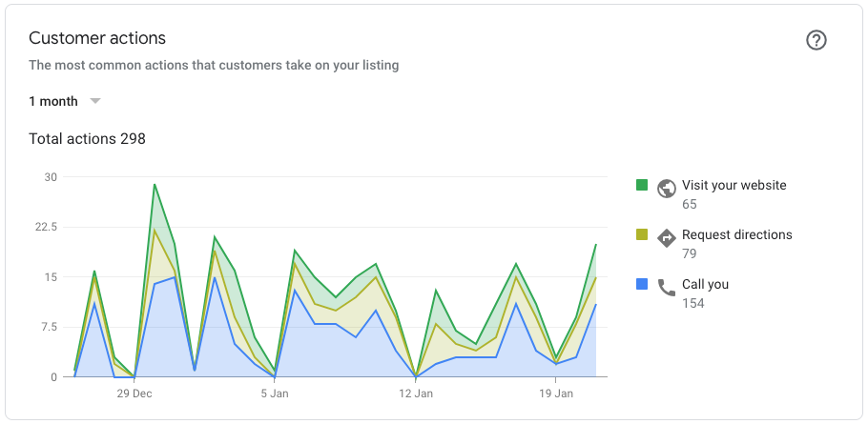Click the website visits count 65
This screenshot has width=868, height=424.
(x=690, y=204)
